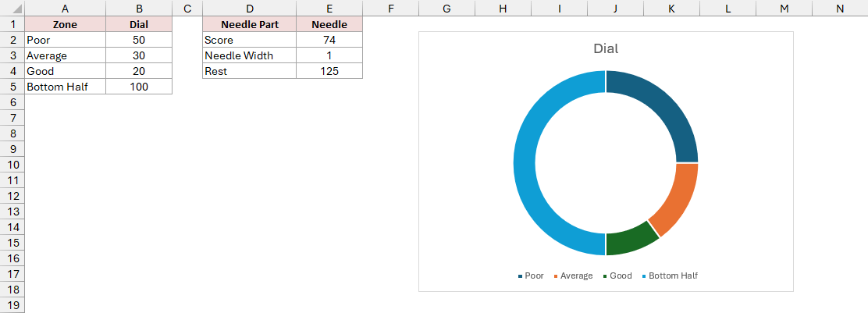Select column F header

tap(391, 9)
